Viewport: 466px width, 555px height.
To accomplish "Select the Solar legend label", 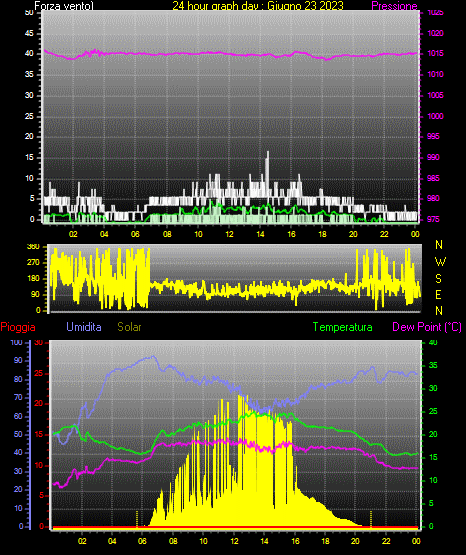I will [x=129, y=327].
